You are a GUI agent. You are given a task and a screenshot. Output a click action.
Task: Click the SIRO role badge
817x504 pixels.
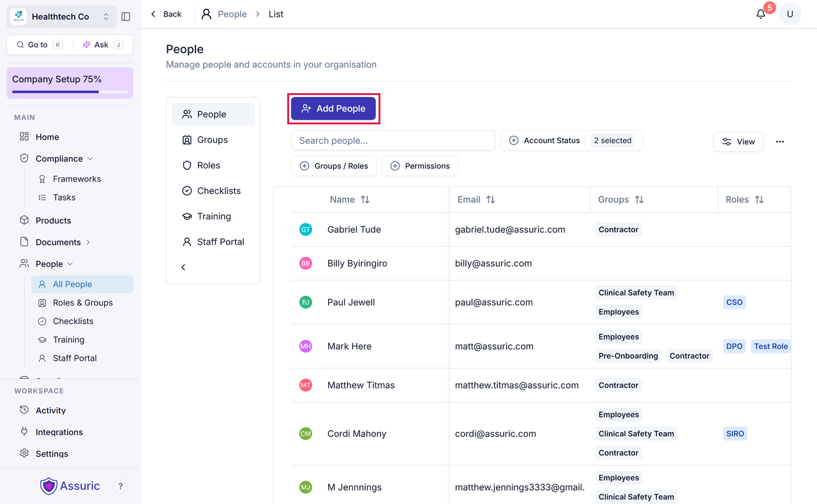point(735,434)
